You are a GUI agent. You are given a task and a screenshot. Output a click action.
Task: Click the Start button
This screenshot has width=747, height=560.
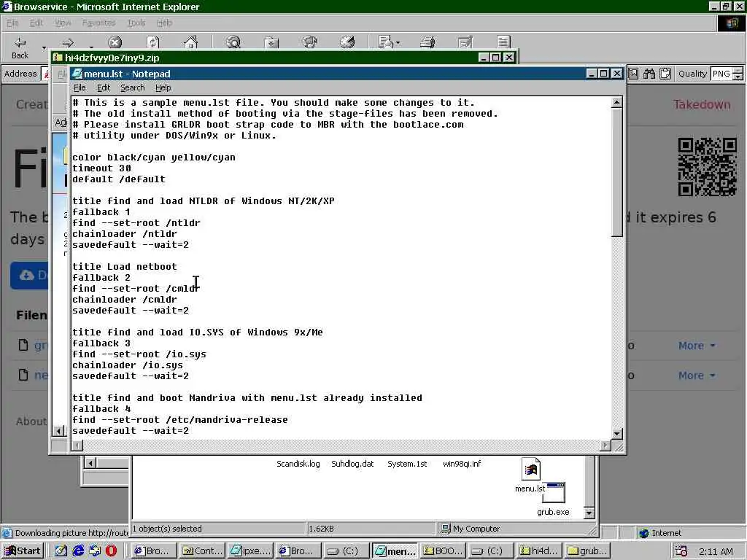[x=23, y=551]
